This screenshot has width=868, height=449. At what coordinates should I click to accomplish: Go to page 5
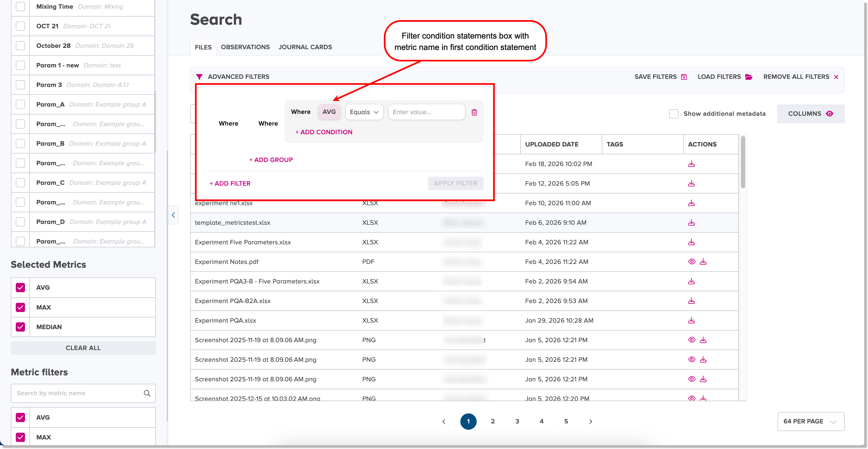click(566, 421)
